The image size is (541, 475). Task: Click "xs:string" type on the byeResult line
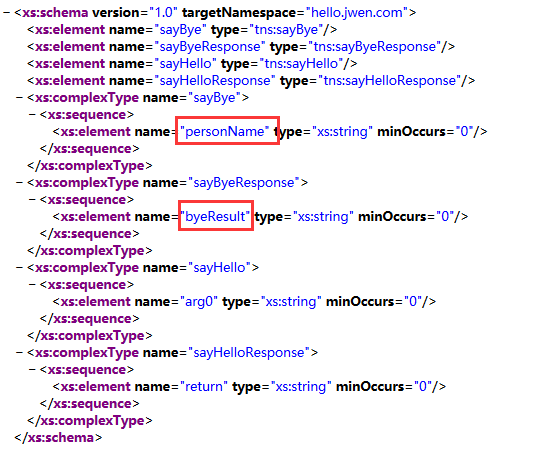(323, 217)
